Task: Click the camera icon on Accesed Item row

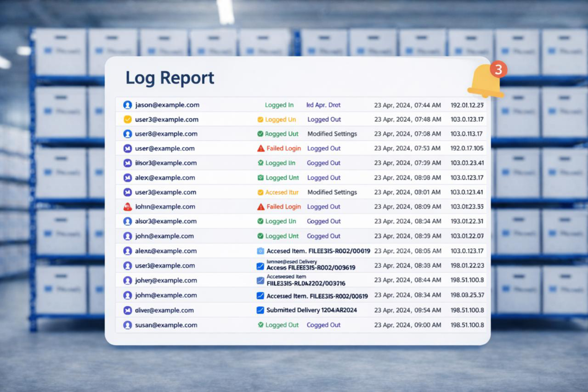Action: click(x=260, y=251)
